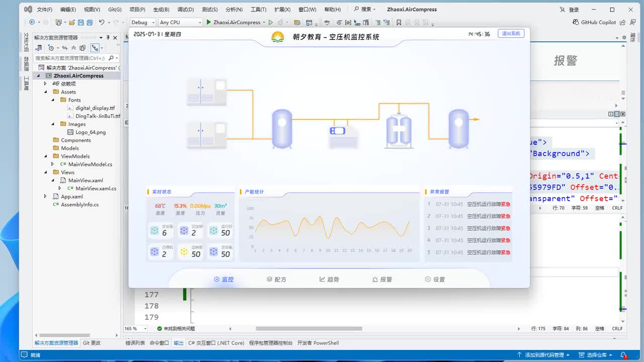
Task: Expand the App.xaml node
Action: point(45,197)
